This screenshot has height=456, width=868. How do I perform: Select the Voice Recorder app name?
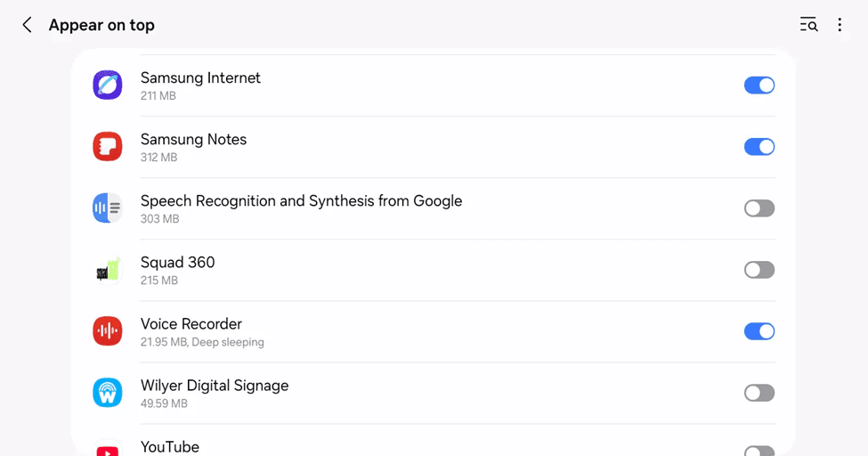pos(191,324)
